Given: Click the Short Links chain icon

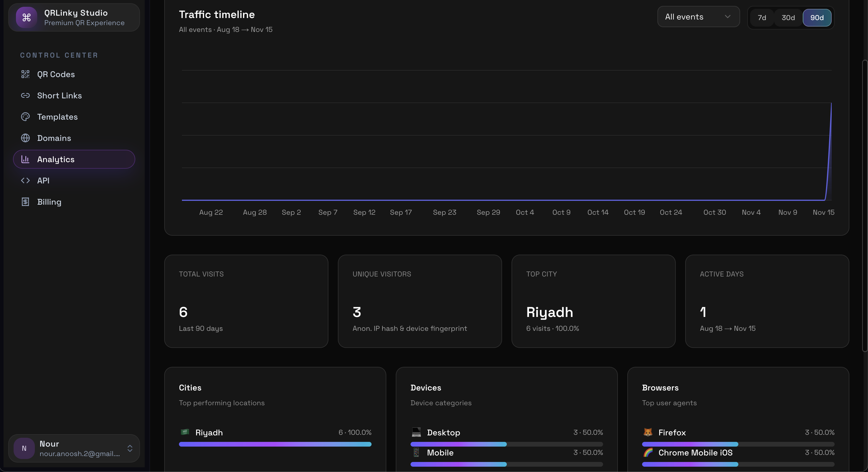Looking at the screenshot, I should tap(26, 95).
